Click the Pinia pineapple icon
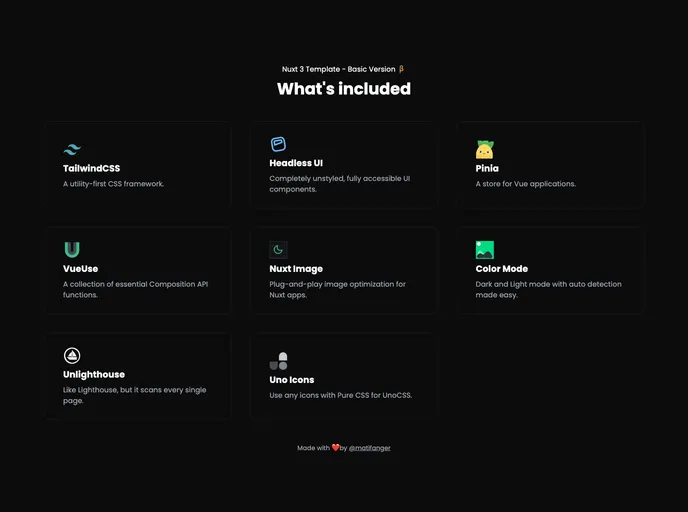The image size is (688, 512). (484, 150)
